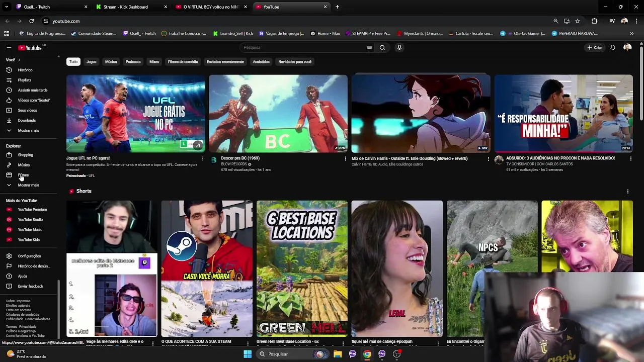Select the Podcasts filter chip

[133, 62]
